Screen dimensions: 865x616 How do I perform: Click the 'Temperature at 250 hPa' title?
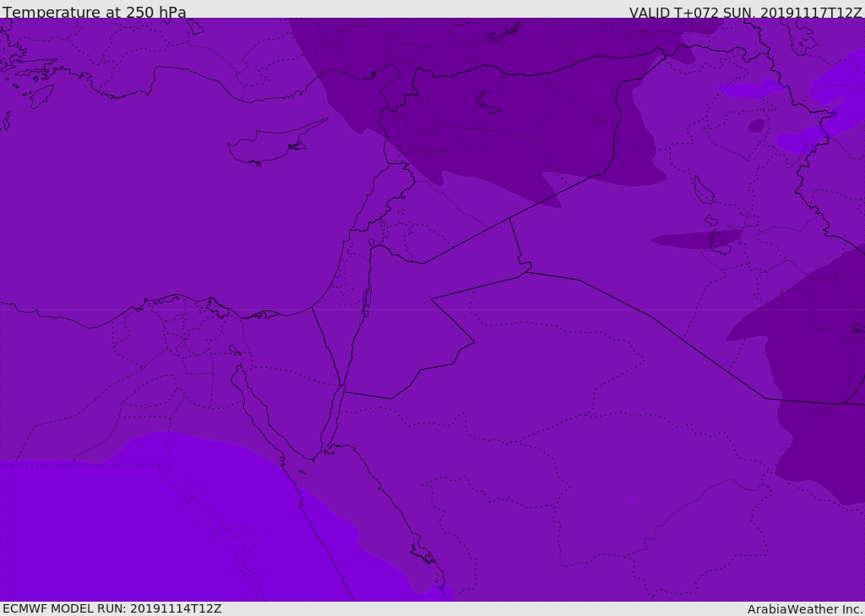[95, 12]
